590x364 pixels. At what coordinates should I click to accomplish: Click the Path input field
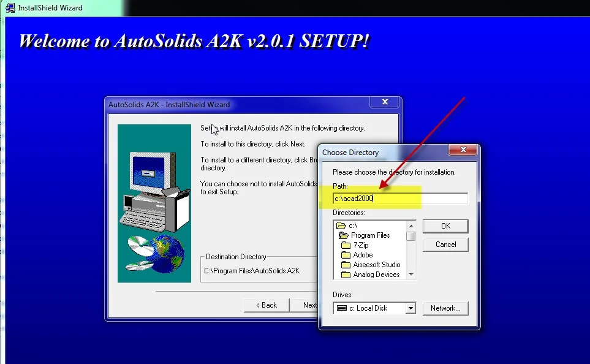point(400,199)
